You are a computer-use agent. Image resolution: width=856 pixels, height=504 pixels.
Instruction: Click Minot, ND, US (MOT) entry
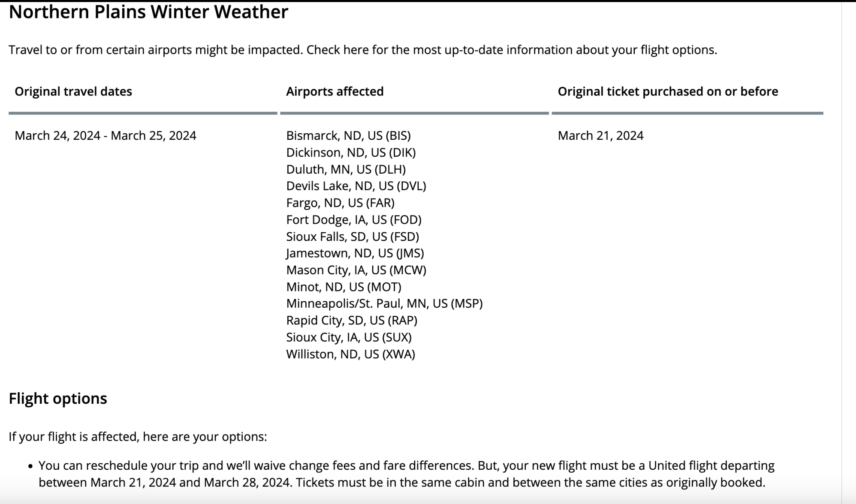(x=344, y=287)
